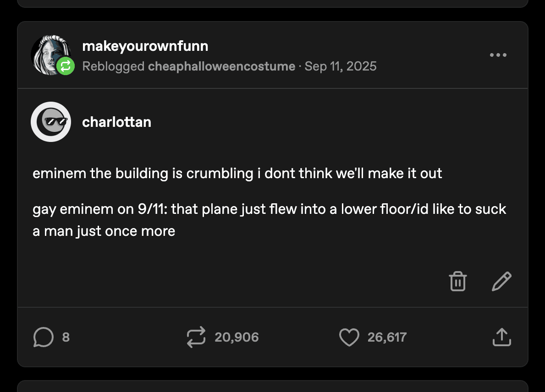View the 8 replies count
This screenshot has width=545, height=392.
pos(66,338)
